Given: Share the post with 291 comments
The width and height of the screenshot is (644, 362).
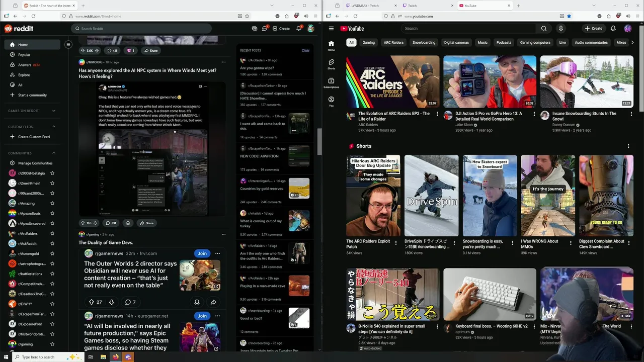Looking at the screenshot, I should pyautogui.click(x=146, y=223).
